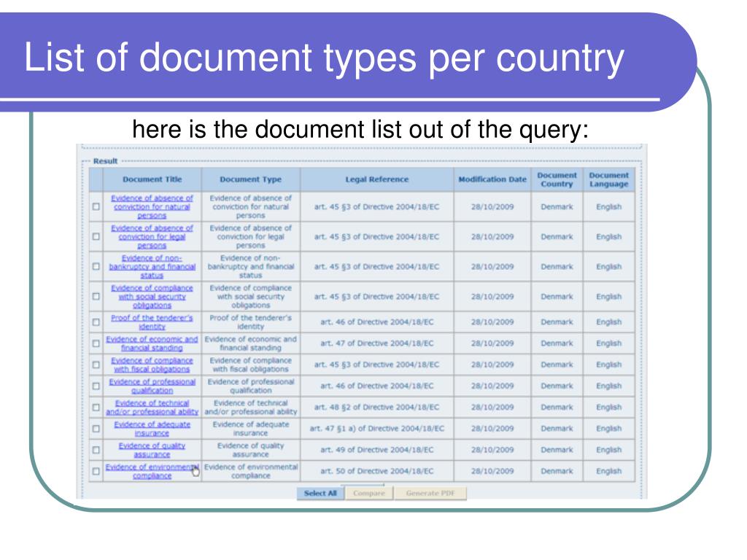Tick checkbox for conviction for legal persons row
The height and width of the screenshot is (560, 747).
[x=96, y=237]
